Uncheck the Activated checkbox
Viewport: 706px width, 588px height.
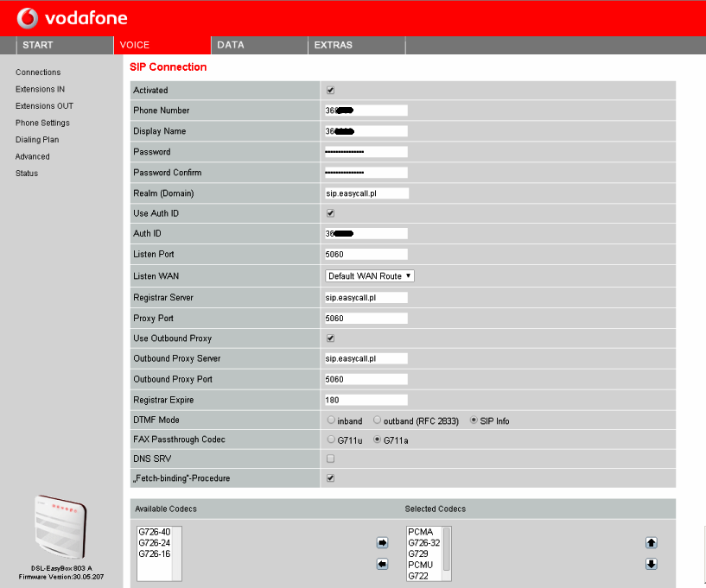[329, 90]
